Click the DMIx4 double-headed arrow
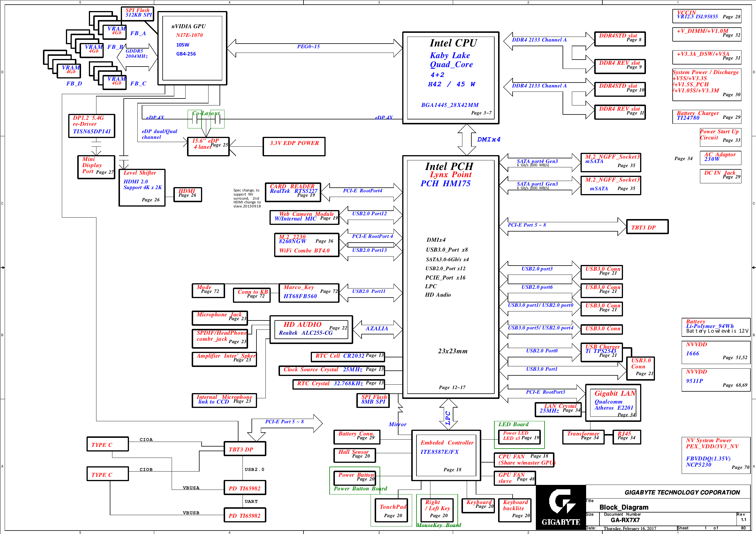 (x=466, y=140)
